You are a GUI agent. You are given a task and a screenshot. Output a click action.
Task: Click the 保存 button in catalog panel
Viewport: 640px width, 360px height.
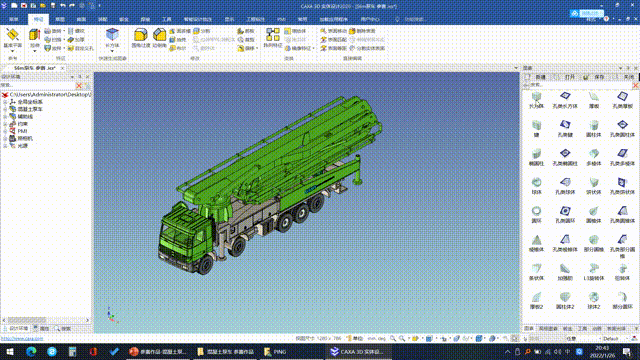click(x=595, y=77)
